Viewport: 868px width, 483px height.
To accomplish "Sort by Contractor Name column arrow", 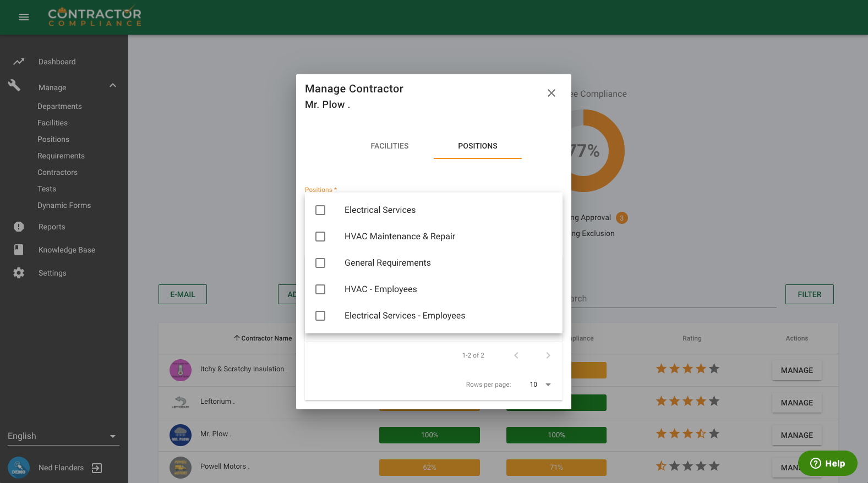I will (237, 338).
